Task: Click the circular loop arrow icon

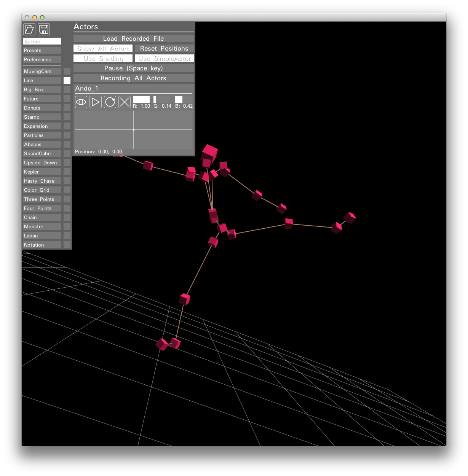Action: click(110, 102)
